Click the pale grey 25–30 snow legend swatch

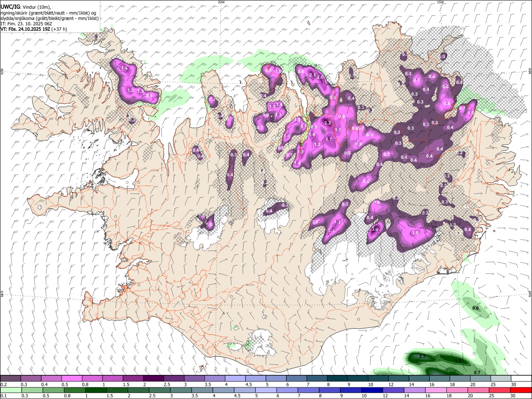tap(501, 379)
